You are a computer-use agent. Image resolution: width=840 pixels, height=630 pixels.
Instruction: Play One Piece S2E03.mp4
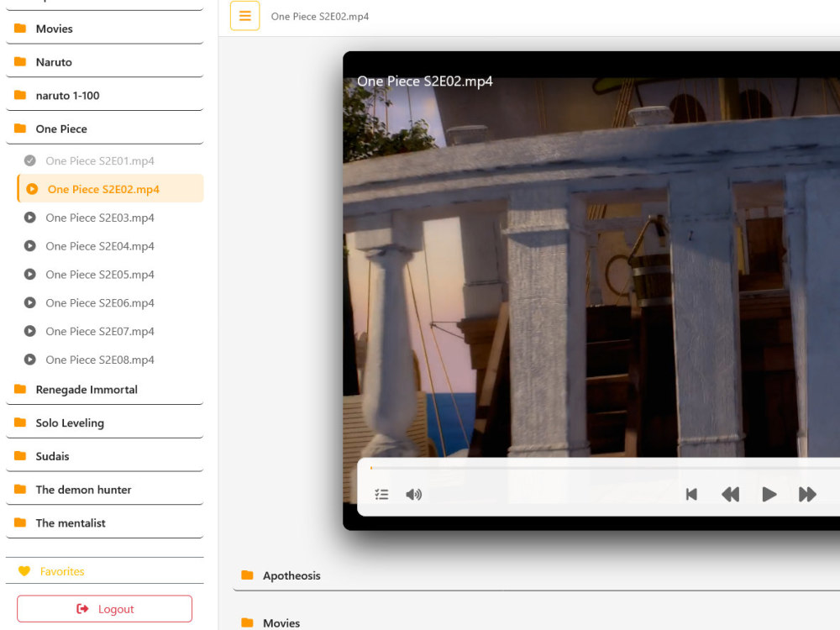tap(110, 218)
